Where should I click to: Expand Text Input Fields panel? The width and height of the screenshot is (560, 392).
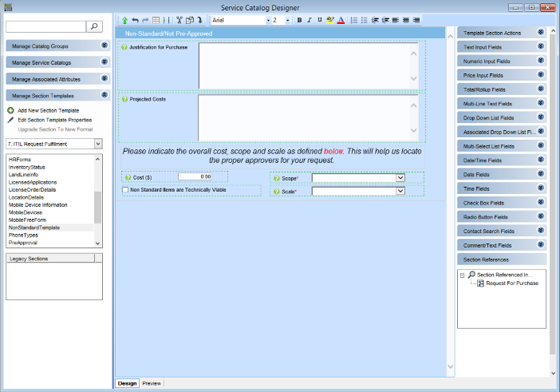(541, 46)
